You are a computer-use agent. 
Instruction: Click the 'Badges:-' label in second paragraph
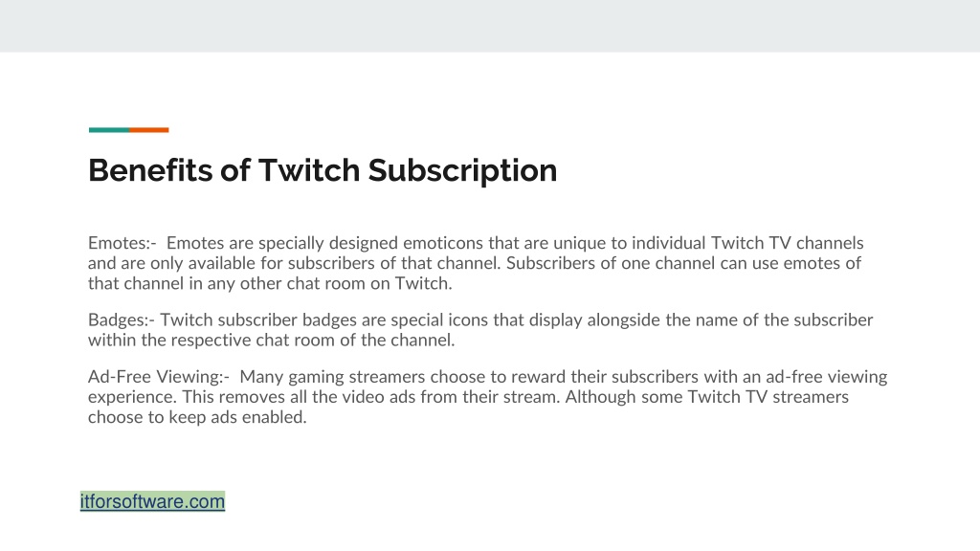122,320
